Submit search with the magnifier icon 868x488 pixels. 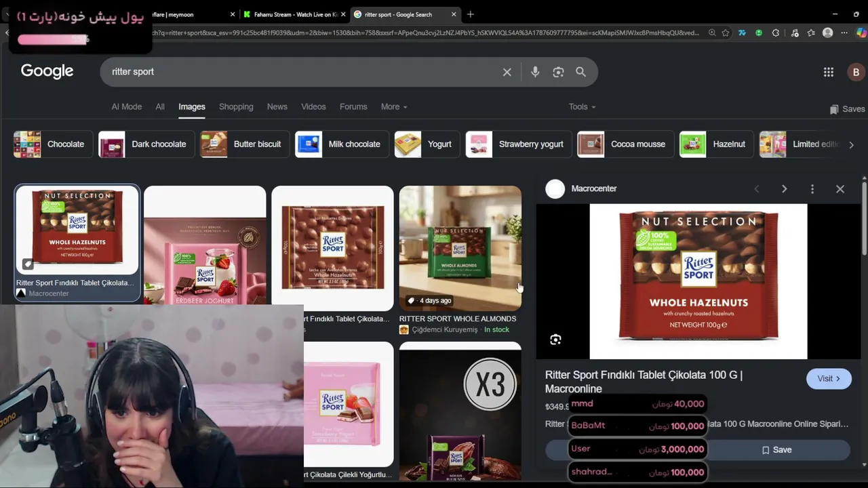pyautogui.click(x=580, y=72)
